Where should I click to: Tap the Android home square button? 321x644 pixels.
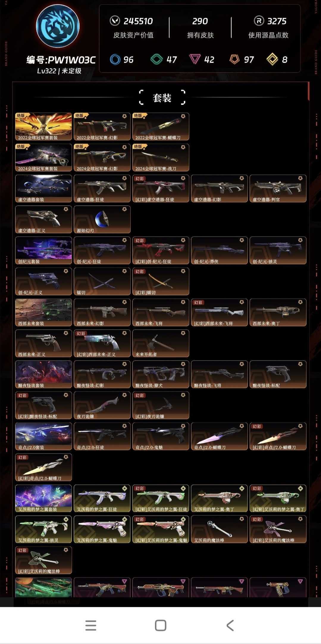click(x=161, y=625)
